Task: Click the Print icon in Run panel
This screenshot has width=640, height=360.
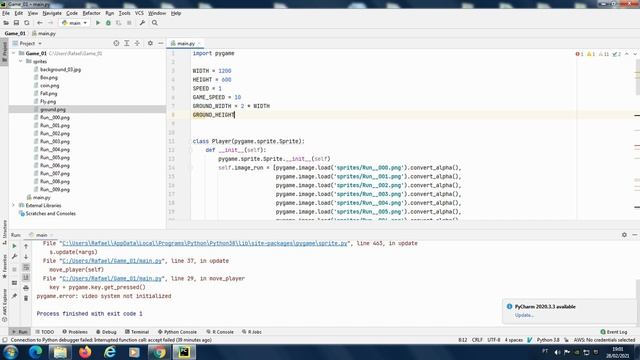Action: coord(26,288)
